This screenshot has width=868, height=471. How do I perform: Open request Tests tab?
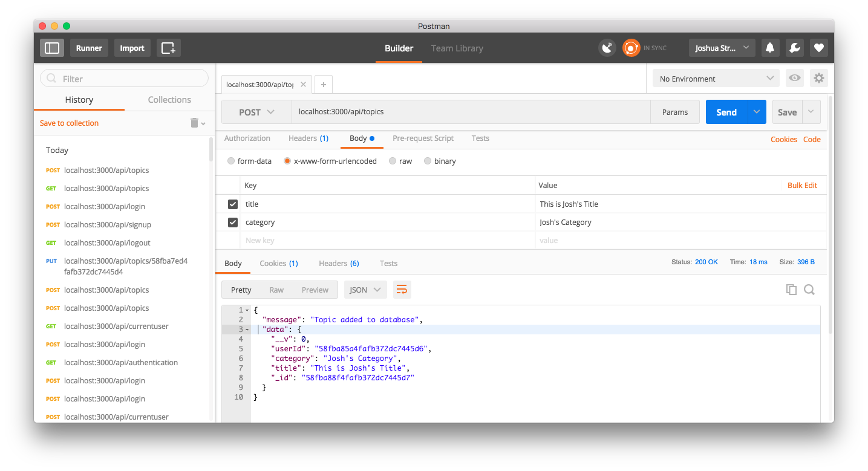(480, 138)
